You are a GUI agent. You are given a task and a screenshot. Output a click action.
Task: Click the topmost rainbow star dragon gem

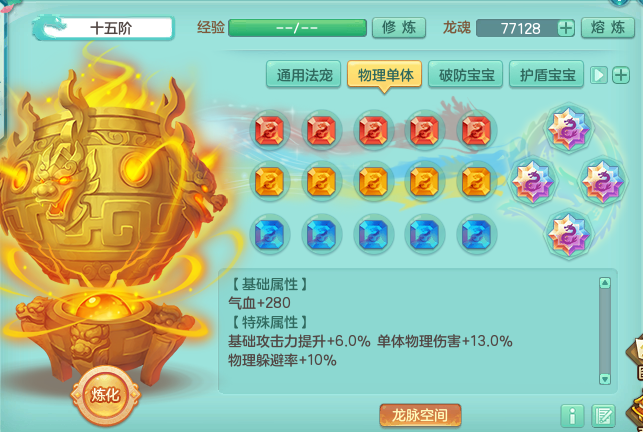(568, 128)
